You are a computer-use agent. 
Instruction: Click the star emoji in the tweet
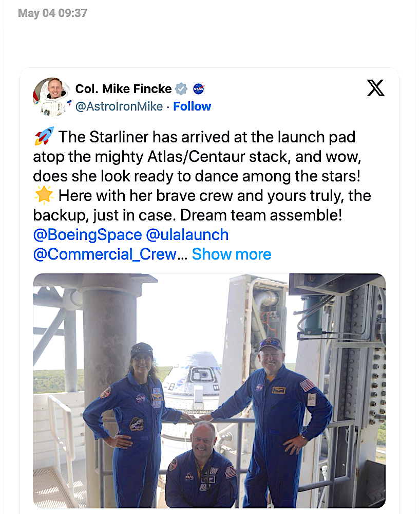click(44, 196)
